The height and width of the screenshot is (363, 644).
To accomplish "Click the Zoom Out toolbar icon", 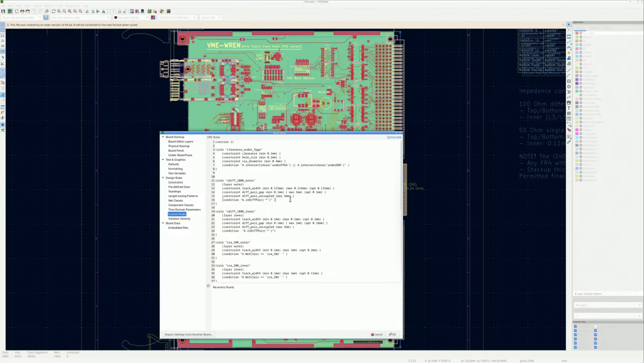I will point(64,11).
